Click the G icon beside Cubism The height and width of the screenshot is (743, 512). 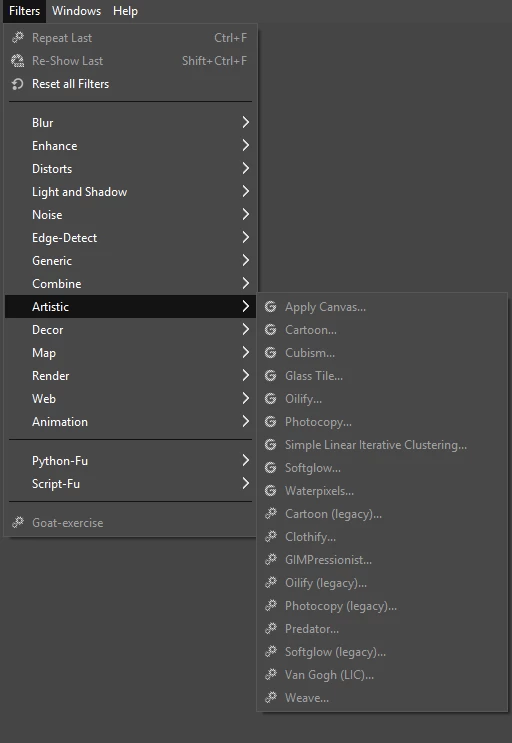click(270, 353)
